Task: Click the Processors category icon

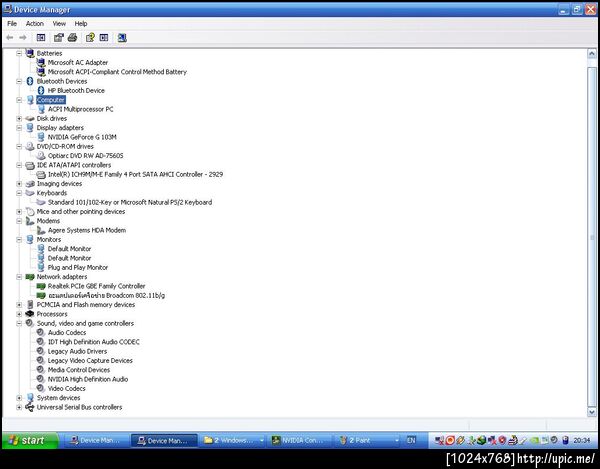Action: 30,314
